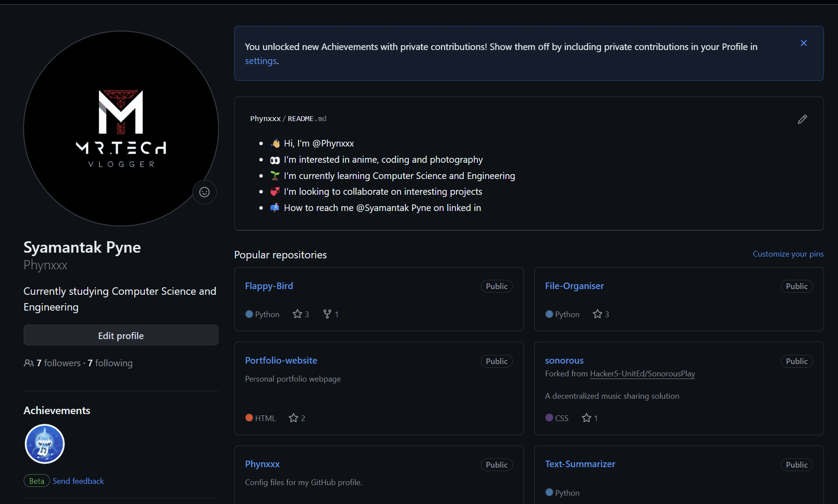Open settings from the notification banner
838x504 pixels.
pyautogui.click(x=261, y=61)
